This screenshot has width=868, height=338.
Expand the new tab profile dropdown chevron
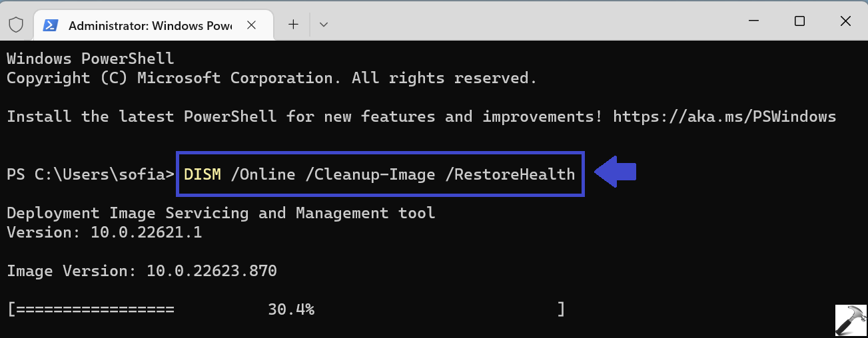[324, 25]
